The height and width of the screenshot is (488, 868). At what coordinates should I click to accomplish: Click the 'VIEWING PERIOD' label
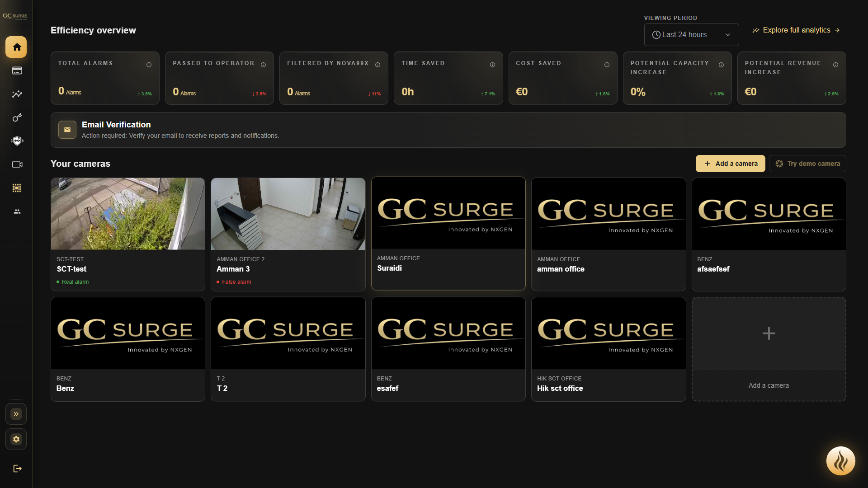670,18
